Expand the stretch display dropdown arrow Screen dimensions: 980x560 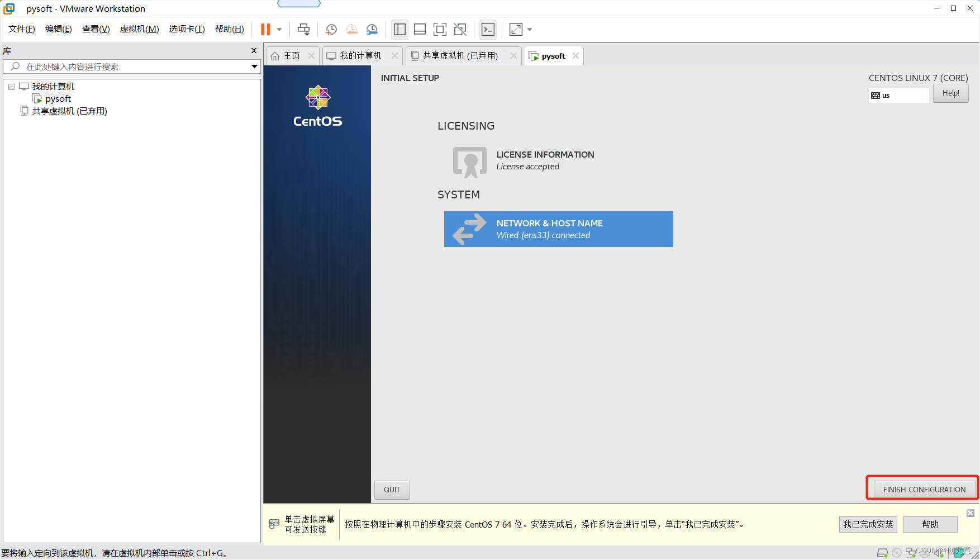pos(530,30)
